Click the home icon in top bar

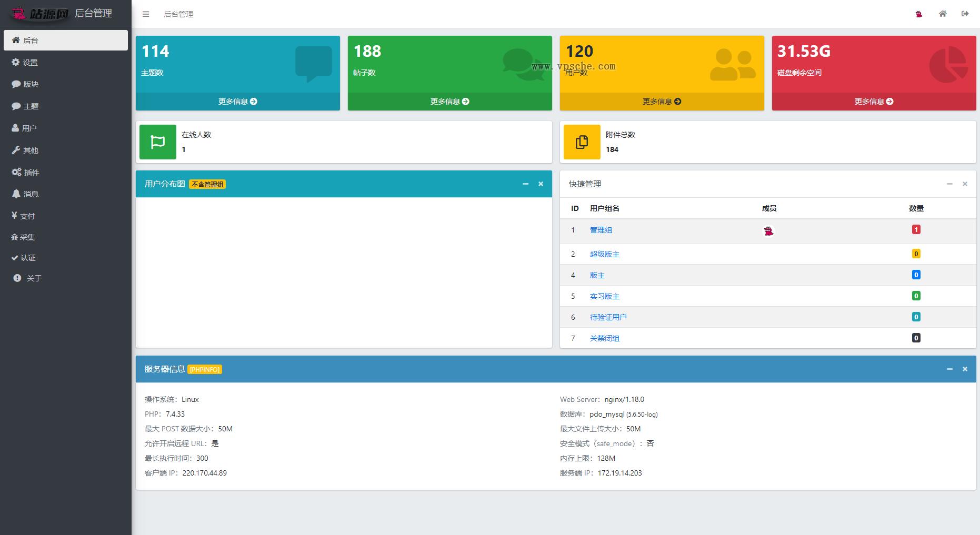[943, 14]
